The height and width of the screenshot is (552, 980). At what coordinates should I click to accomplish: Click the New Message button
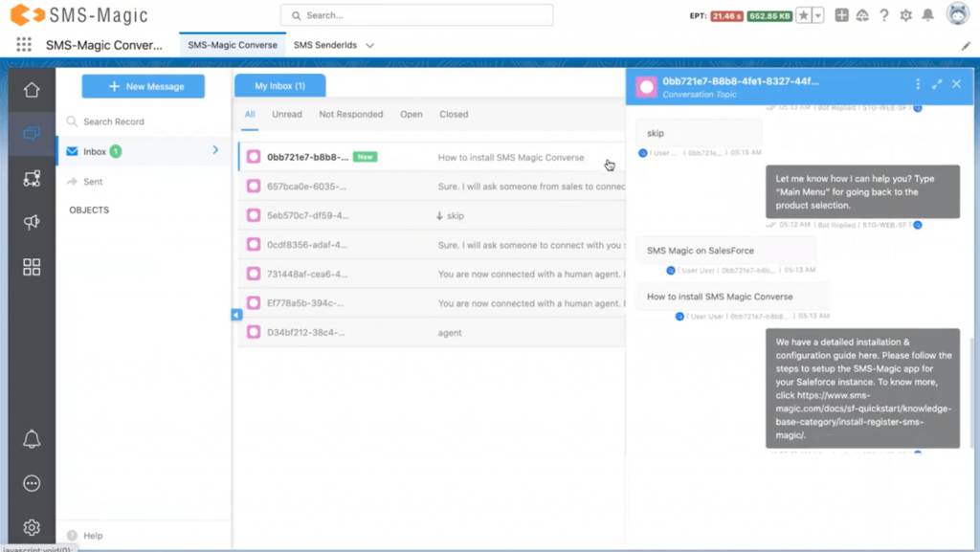(144, 86)
